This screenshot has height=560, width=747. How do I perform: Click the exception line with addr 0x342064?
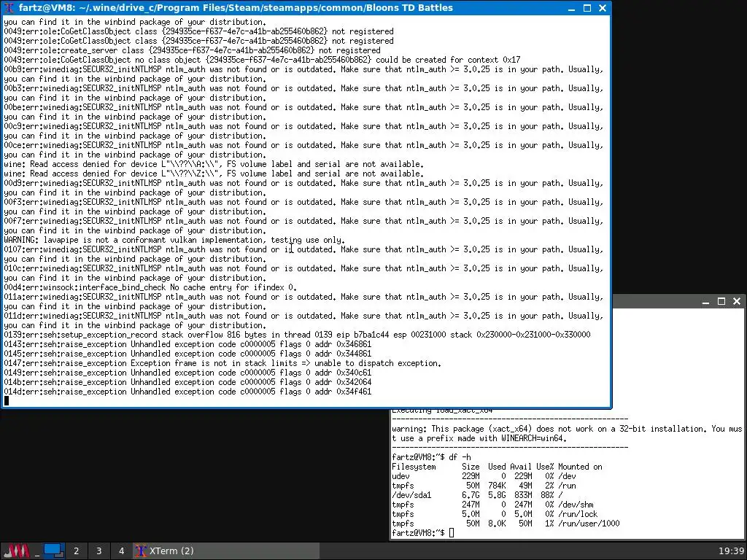pyautogui.click(x=187, y=382)
